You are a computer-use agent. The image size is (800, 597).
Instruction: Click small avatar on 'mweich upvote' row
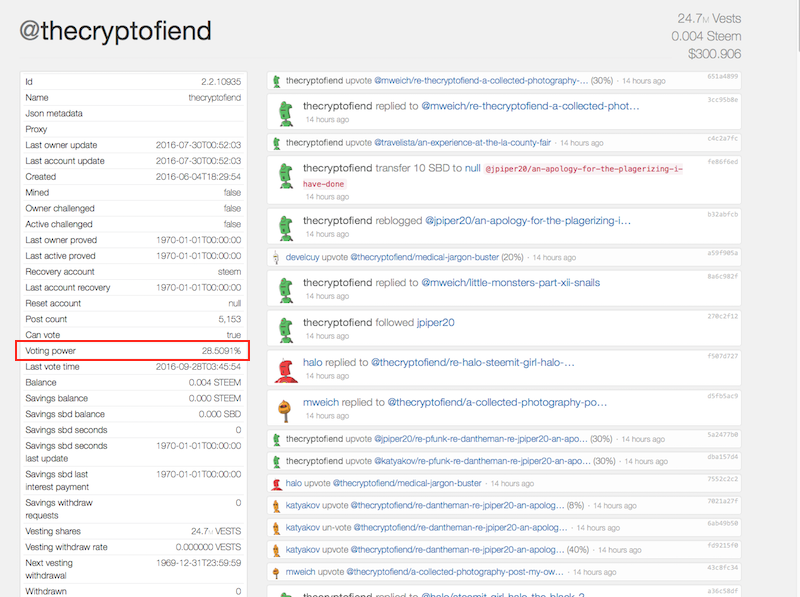tap(276, 573)
